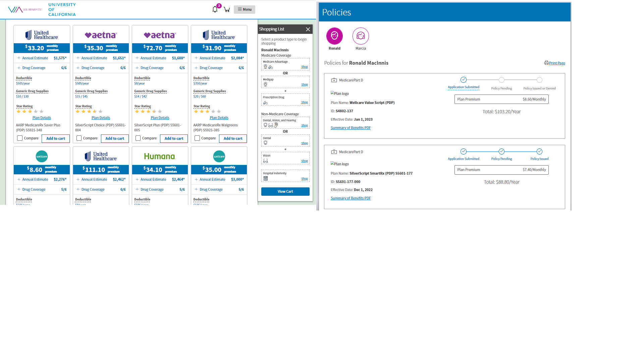
Task: Click the notification bell icon
Action: 215,9
